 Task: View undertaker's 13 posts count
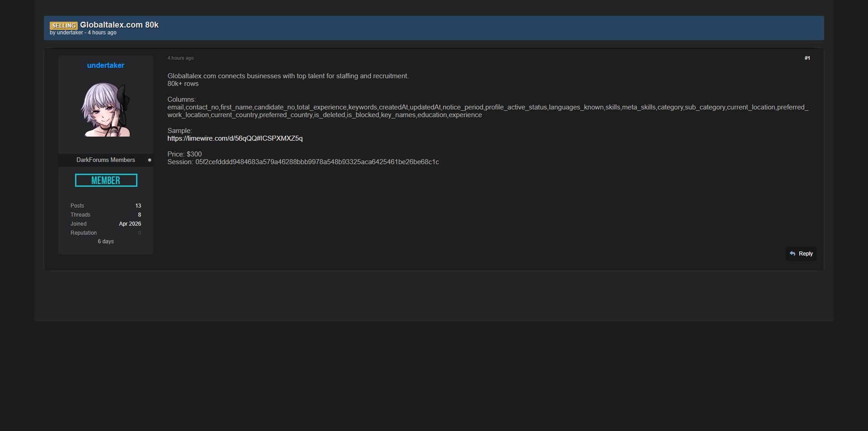click(138, 206)
